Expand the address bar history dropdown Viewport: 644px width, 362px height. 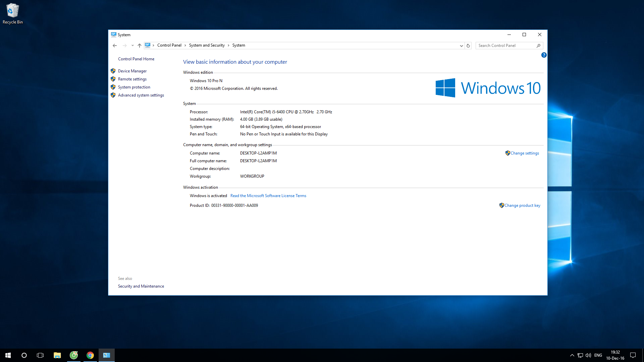tap(461, 46)
